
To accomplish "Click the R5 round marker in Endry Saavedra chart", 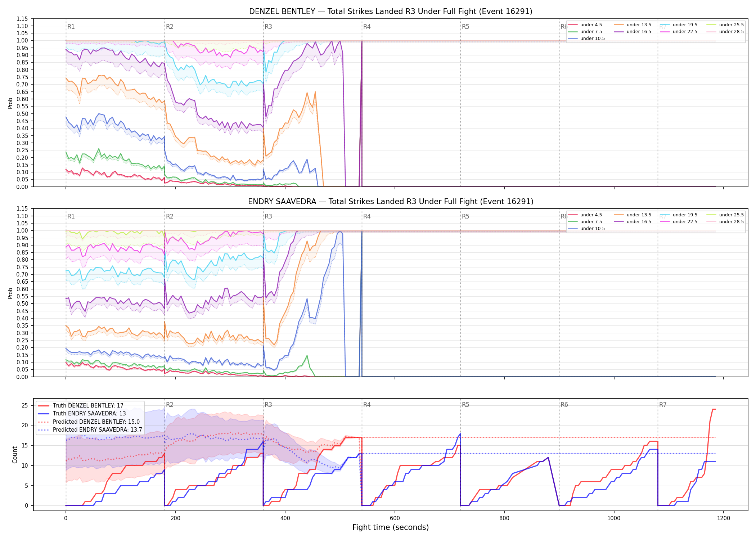I will point(465,216).
